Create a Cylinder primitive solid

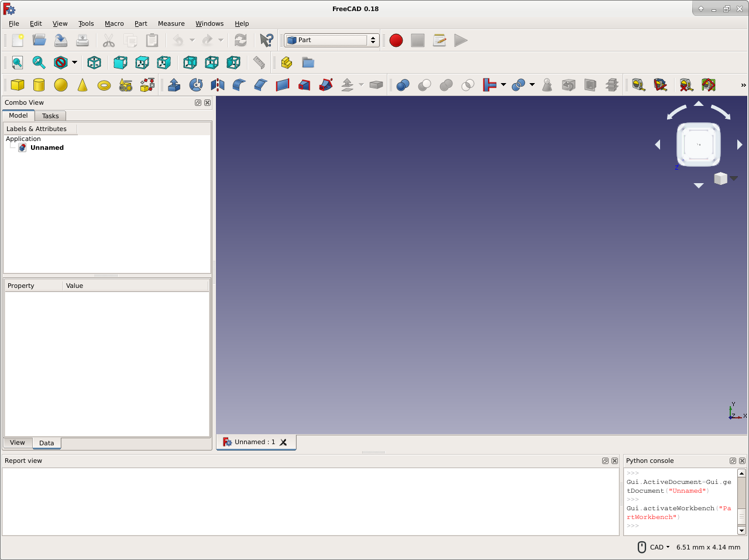point(39,85)
